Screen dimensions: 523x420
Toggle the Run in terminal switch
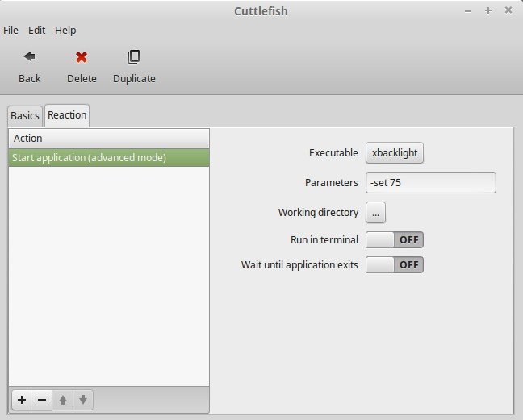(x=394, y=240)
